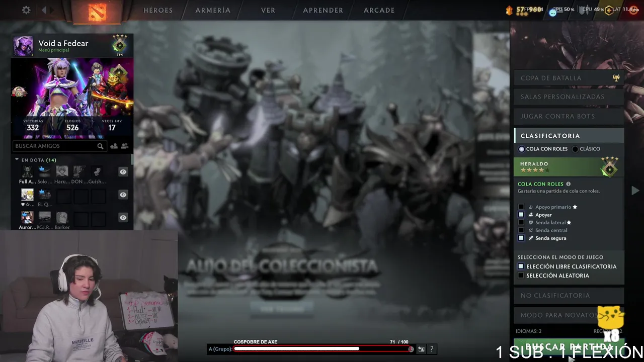Viewport: 644px width, 362px height.
Task: Check the Senda central role box
Action: (x=521, y=230)
